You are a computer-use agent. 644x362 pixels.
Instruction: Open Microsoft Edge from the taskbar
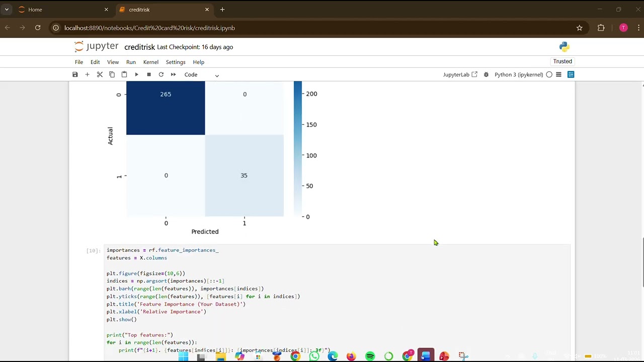[333, 356]
